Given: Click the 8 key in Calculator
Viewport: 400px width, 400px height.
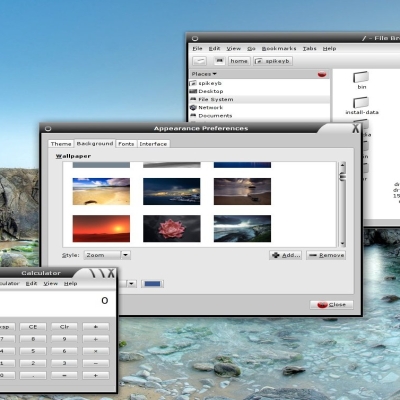Looking at the screenshot, I should (x=33, y=339).
